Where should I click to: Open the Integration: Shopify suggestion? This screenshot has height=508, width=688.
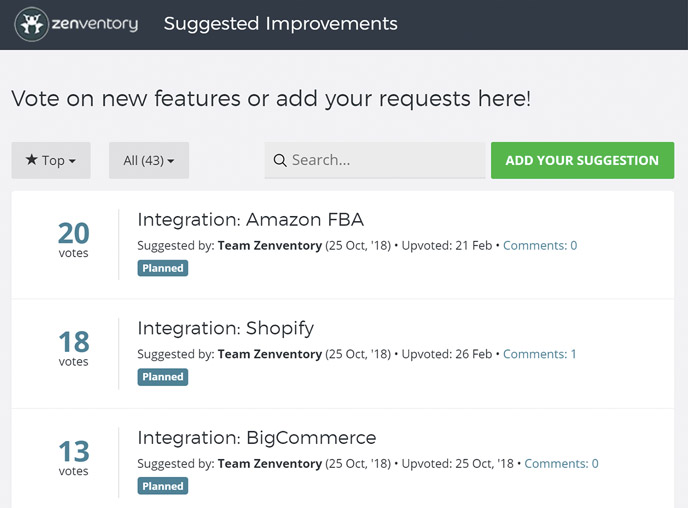click(x=226, y=328)
